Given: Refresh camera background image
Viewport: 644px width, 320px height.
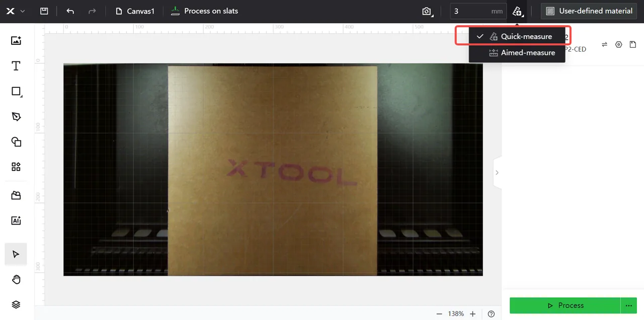Looking at the screenshot, I should click(x=427, y=11).
